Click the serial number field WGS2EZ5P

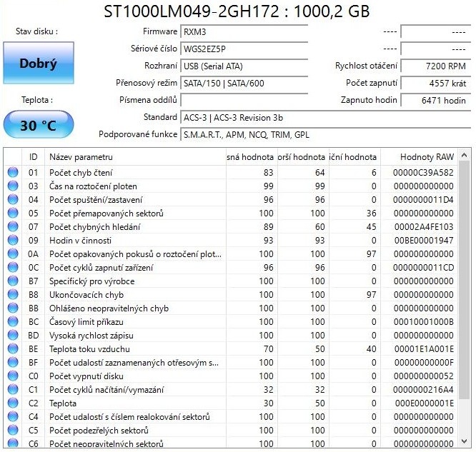coord(244,49)
